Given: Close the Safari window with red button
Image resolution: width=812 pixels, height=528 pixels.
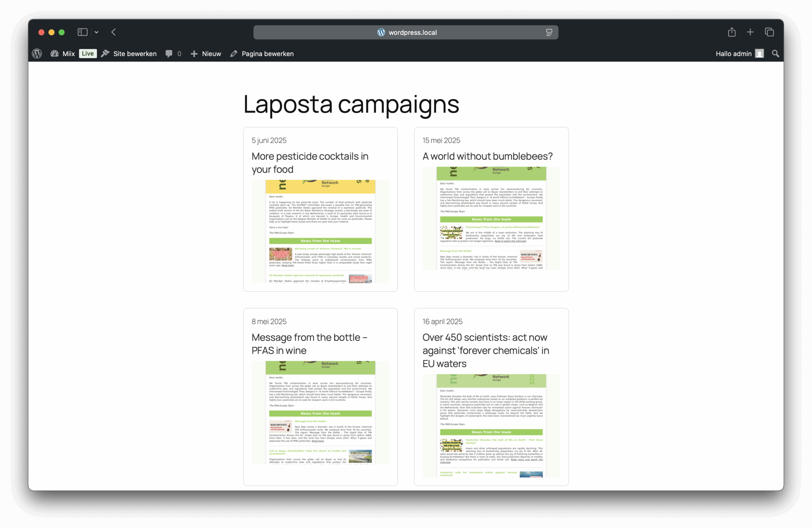Looking at the screenshot, I should [x=41, y=32].
